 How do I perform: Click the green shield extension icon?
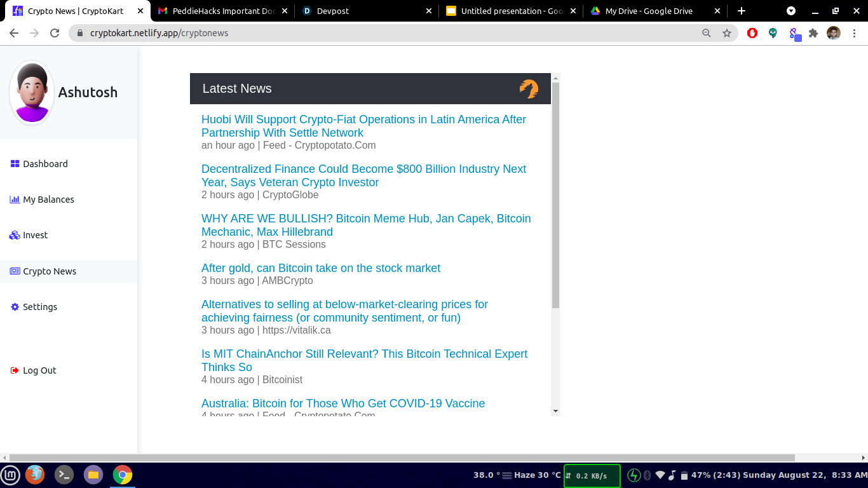773,33
